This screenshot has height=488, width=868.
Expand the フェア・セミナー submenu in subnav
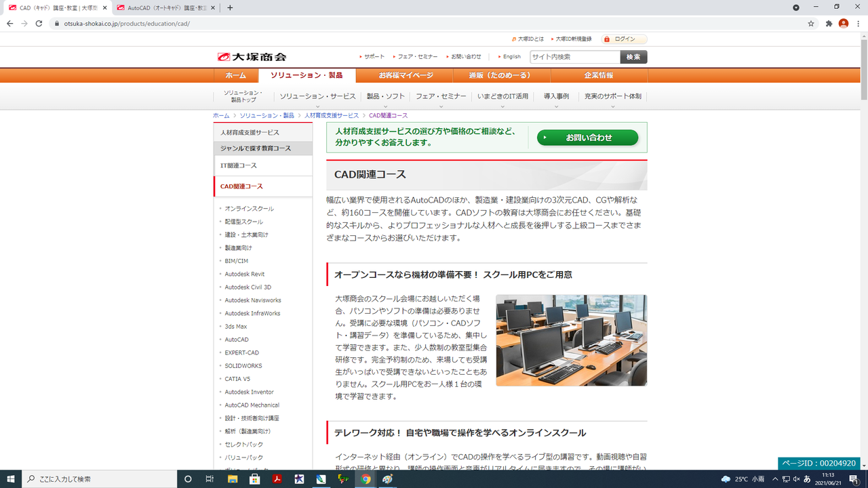[x=441, y=96]
